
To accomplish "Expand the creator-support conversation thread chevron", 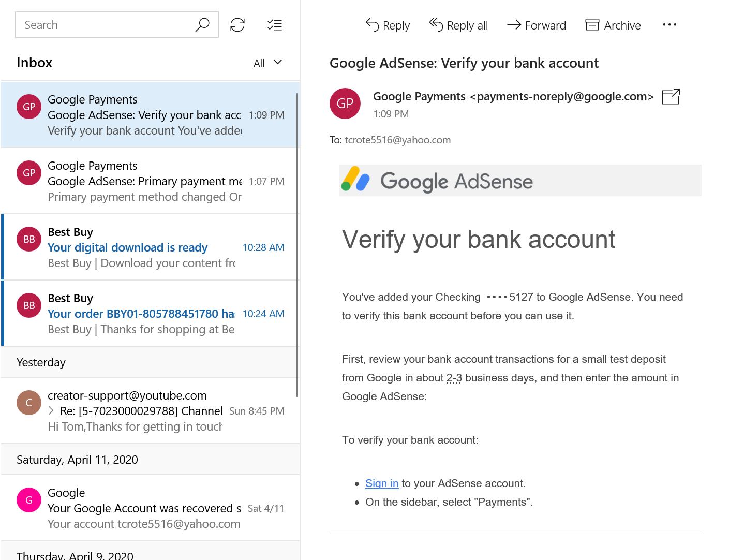I will click(51, 411).
